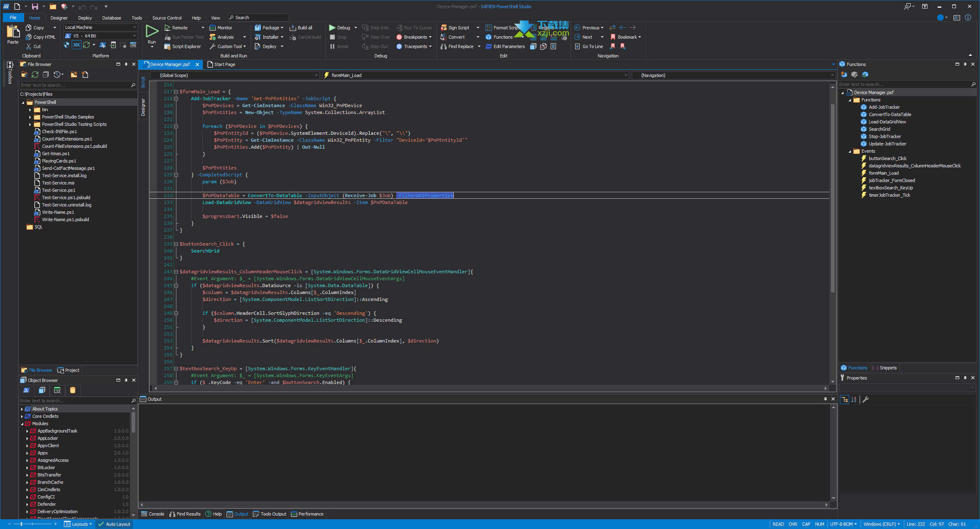Select formMain_Load in the Events list
Image resolution: width=980 pixels, height=529 pixels.
point(883,173)
